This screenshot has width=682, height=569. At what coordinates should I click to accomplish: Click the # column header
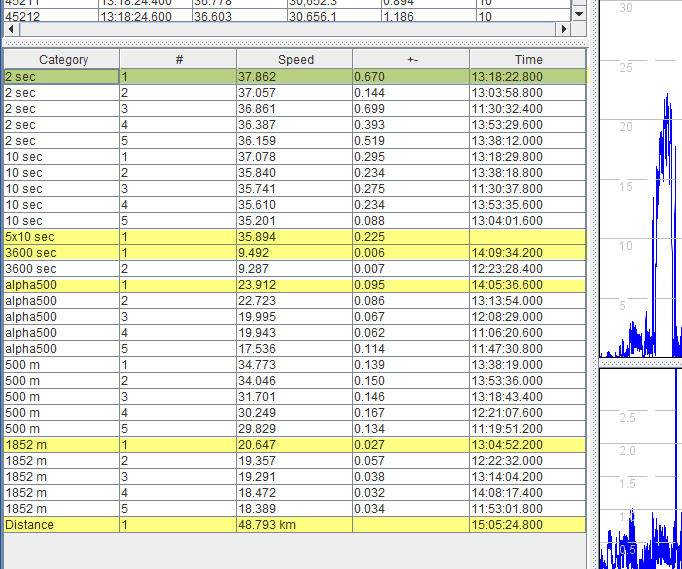coord(178,60)
